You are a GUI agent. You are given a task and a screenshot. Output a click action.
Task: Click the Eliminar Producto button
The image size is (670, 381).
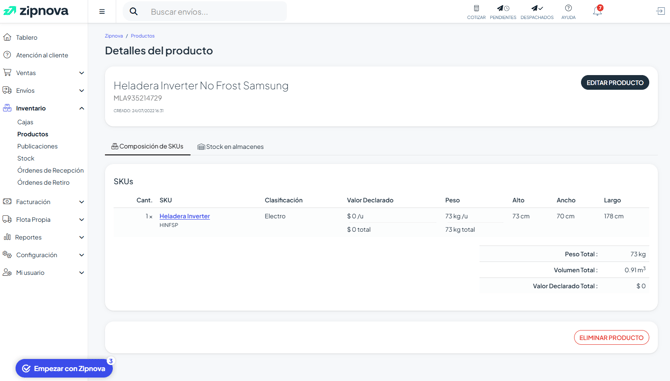pos(611,337)
